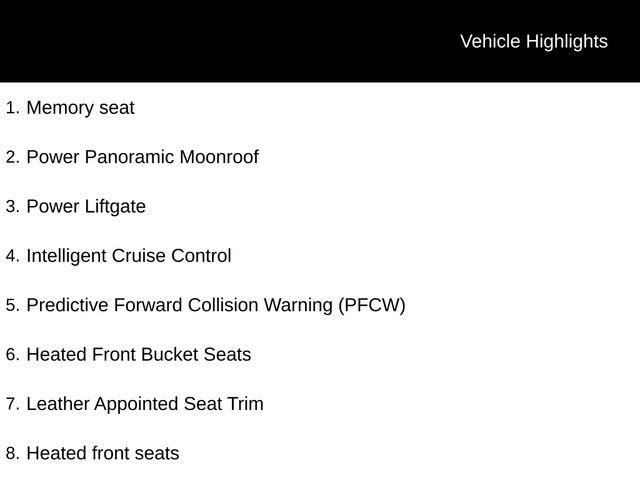Select Predictive Forward Collision Warning text
The height and width of the screenshot is (480, 640).
pyautogui.click(x=180, y=305)
